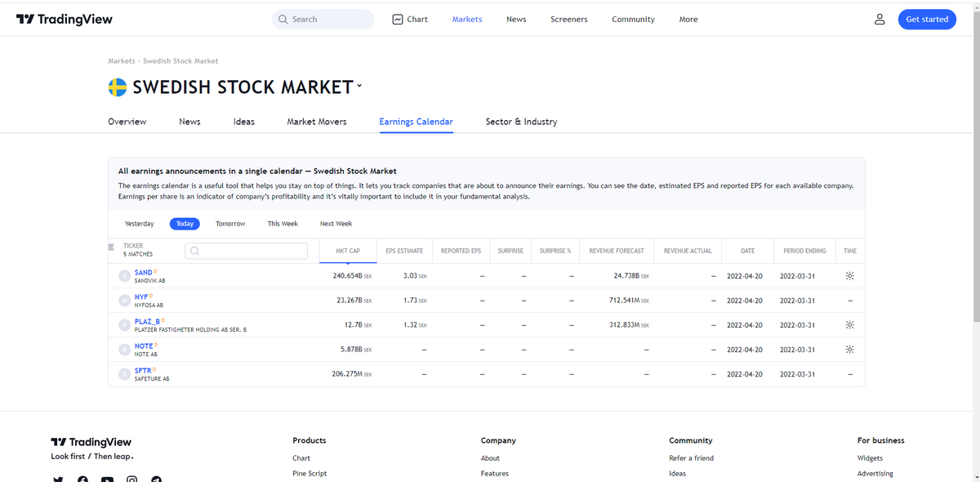Click the Swedish flag icon beside the page title
Viewport: 980px width, 482px height.
[118, 87]
